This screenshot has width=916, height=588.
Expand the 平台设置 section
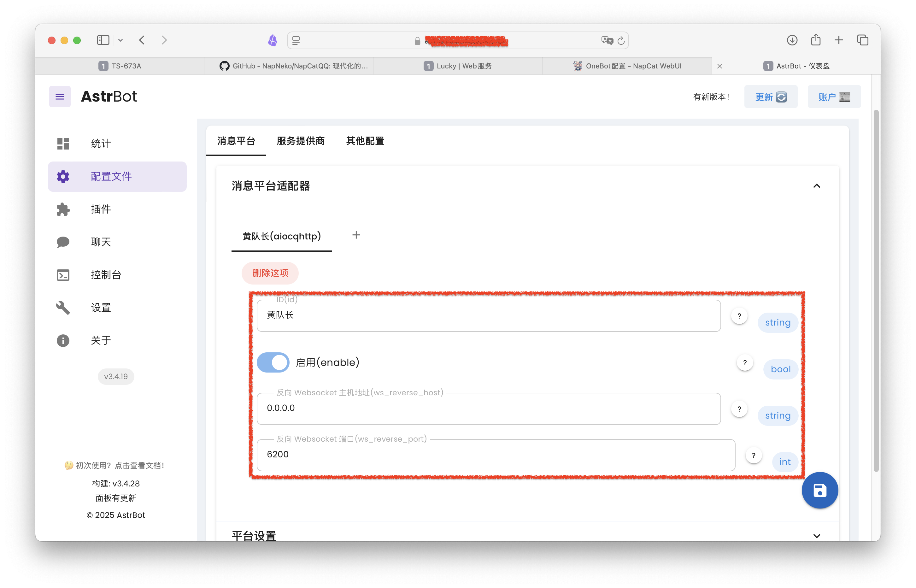click(816, 536)
